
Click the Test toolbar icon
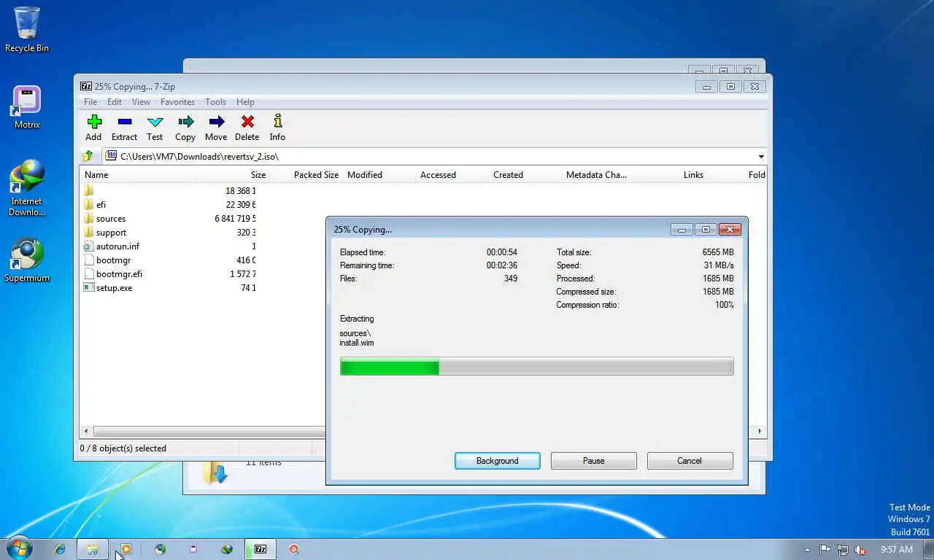(155, 122)
